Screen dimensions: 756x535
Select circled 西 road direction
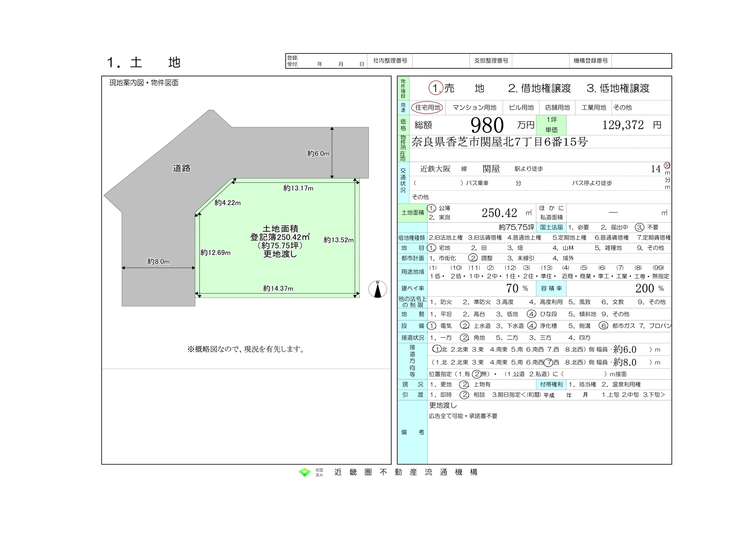click(551, 362)
